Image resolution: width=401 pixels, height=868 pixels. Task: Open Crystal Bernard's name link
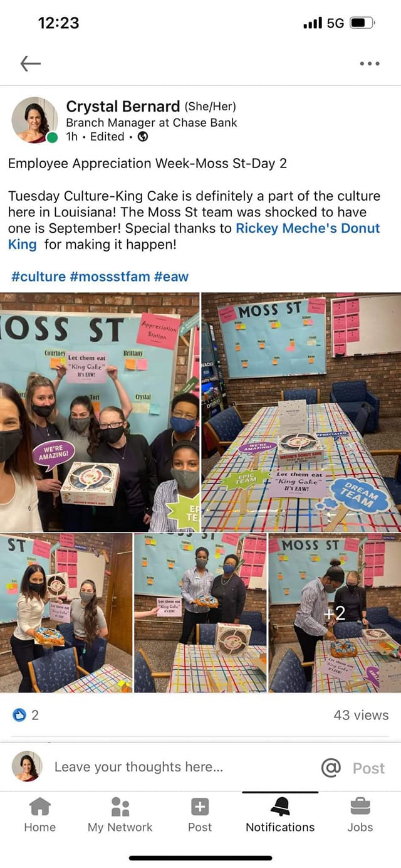(123, 107)
